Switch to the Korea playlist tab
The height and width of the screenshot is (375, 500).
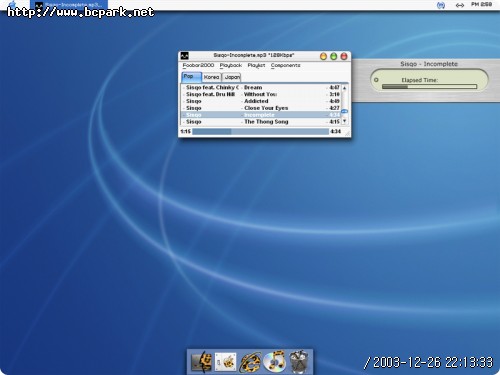pyautogui.click(x=211, y=77)
